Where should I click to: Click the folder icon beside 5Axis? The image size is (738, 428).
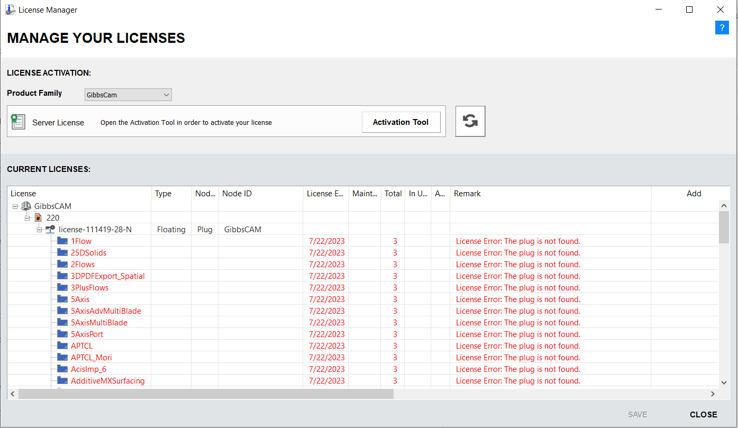point(62,299)
